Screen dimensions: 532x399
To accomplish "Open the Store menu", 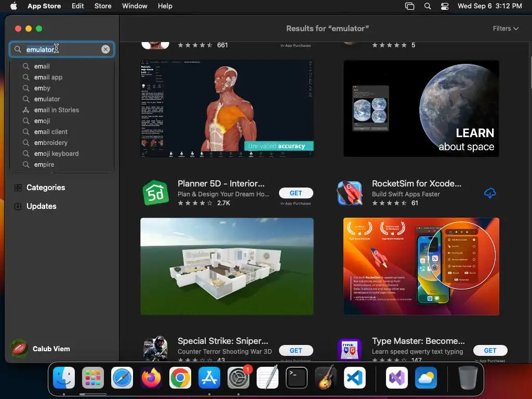I will [103, 6].
